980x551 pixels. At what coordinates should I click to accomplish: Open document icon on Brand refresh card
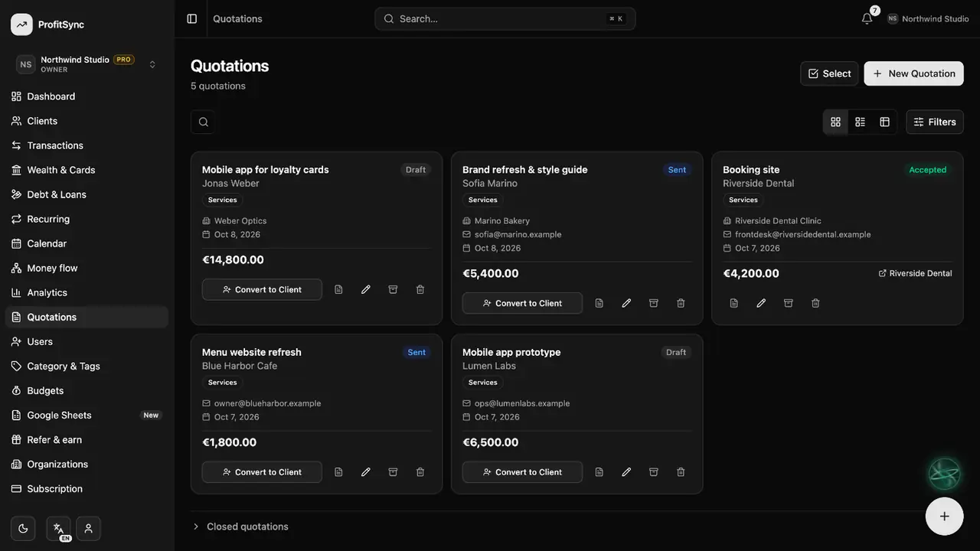pos(599,303)
